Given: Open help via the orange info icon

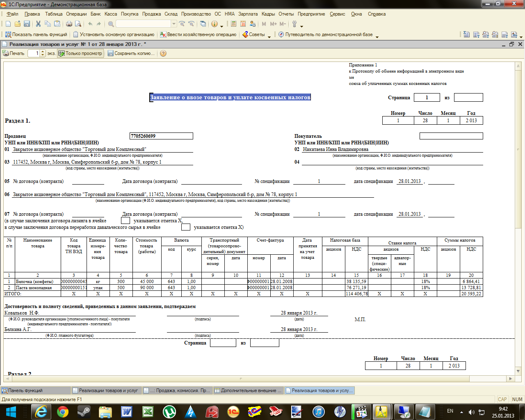Looking at the screenshot, I should pos(214,24).
